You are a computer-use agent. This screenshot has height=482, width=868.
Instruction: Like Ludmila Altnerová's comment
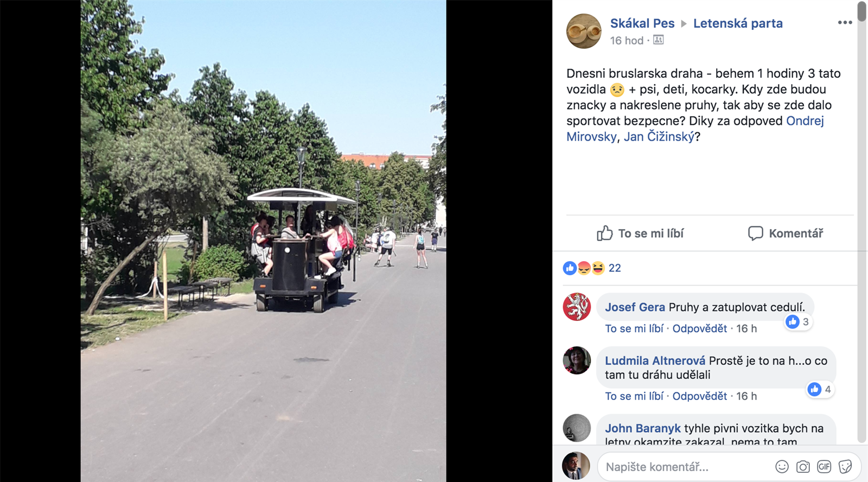tap(634, 396)
